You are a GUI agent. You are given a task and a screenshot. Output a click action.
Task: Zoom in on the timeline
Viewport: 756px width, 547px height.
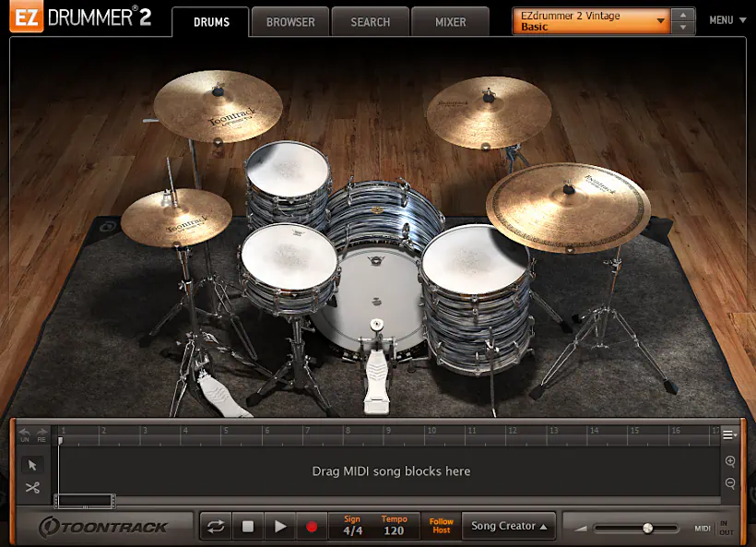[730, 461]
